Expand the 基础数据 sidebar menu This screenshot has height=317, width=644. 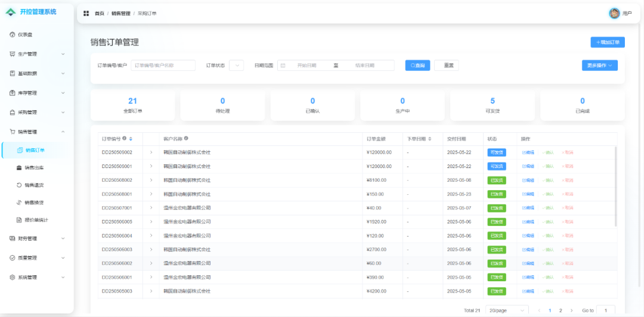click(x=37, y=73)
